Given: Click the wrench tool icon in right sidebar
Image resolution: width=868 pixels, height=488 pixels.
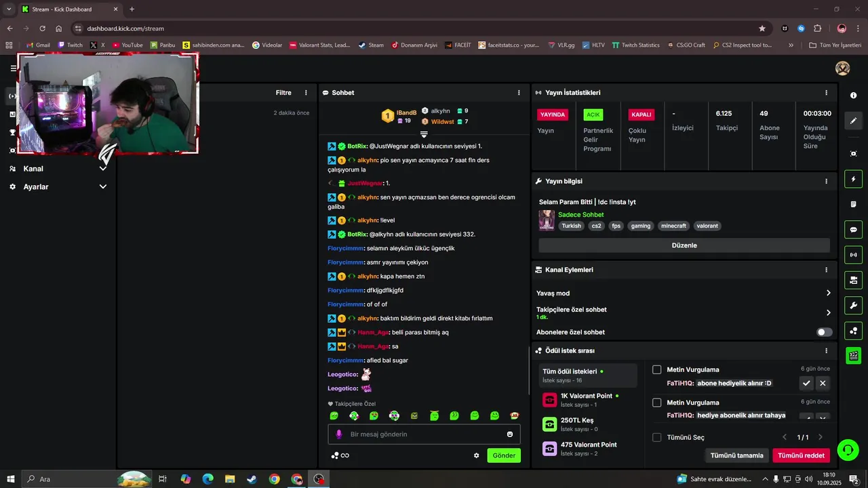Looking at the screenshot, I should pos(853,305).
